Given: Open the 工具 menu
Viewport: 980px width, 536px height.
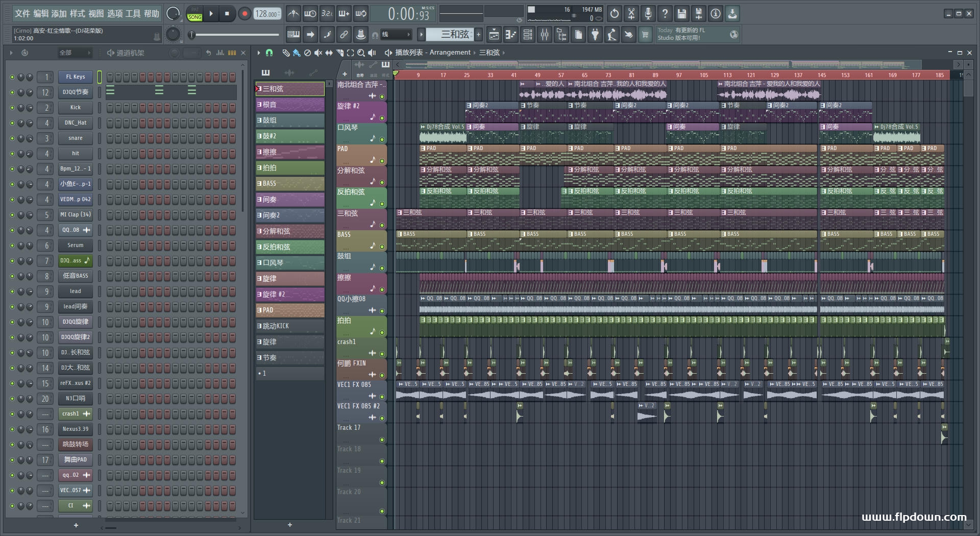Looking at the screenshot, I should point(133,14).
